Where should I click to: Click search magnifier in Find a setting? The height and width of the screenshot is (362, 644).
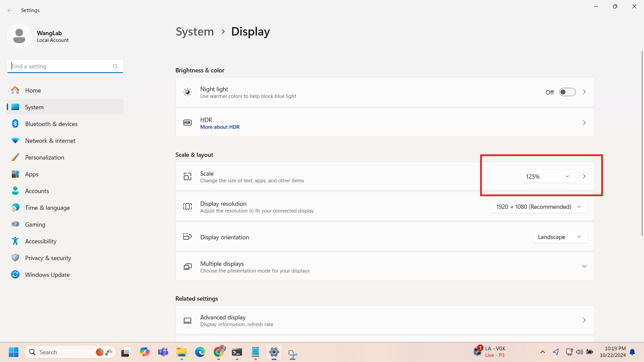click(115, 66)
